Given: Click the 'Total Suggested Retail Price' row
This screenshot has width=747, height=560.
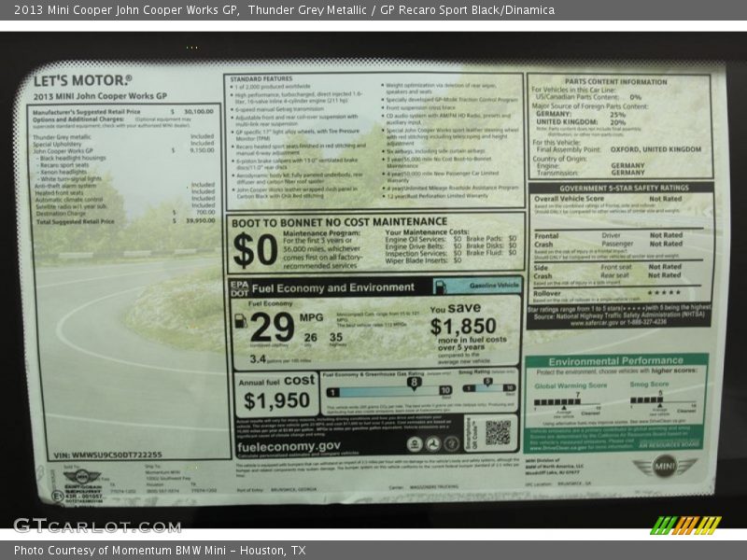Looking at the screenshot, I should (x=126, y=221).
